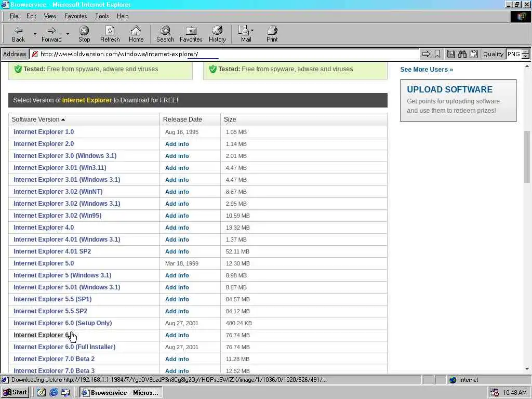Open the Edit menu
This screenshot has height=399, width=532.
pos(31,16)
